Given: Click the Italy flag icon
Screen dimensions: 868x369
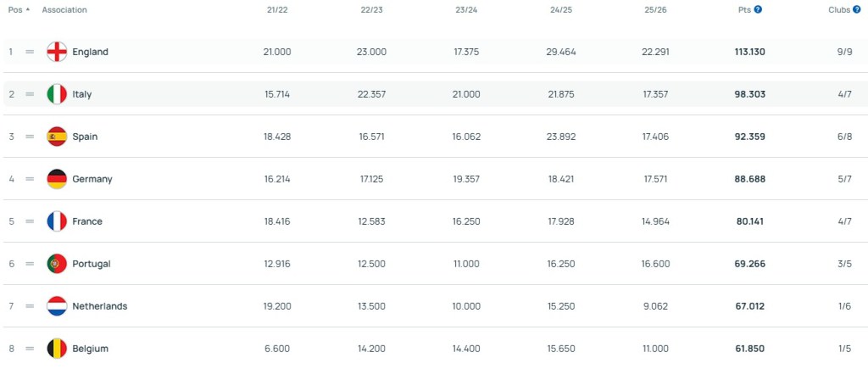Looking at the screenshot, I should tap(57, 94).
